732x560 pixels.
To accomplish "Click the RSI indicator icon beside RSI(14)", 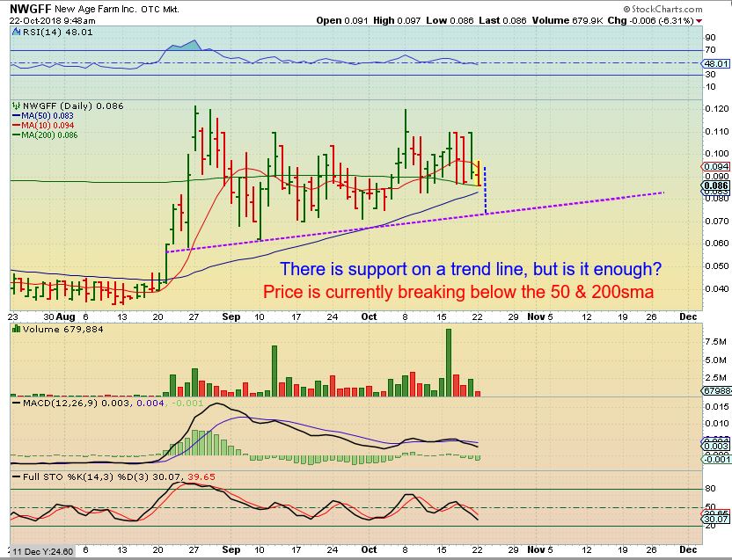I will point(17,33).
